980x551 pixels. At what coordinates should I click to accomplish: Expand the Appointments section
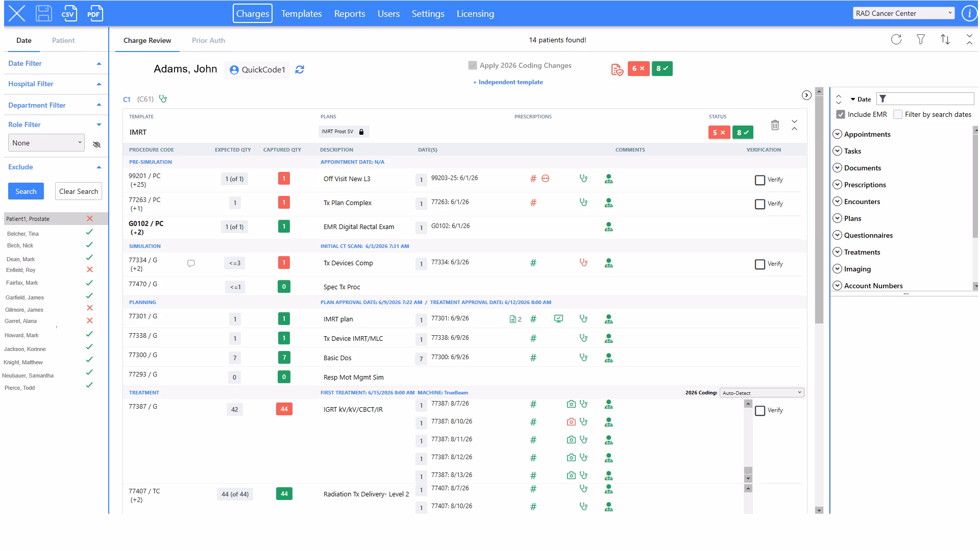point(837,134)
